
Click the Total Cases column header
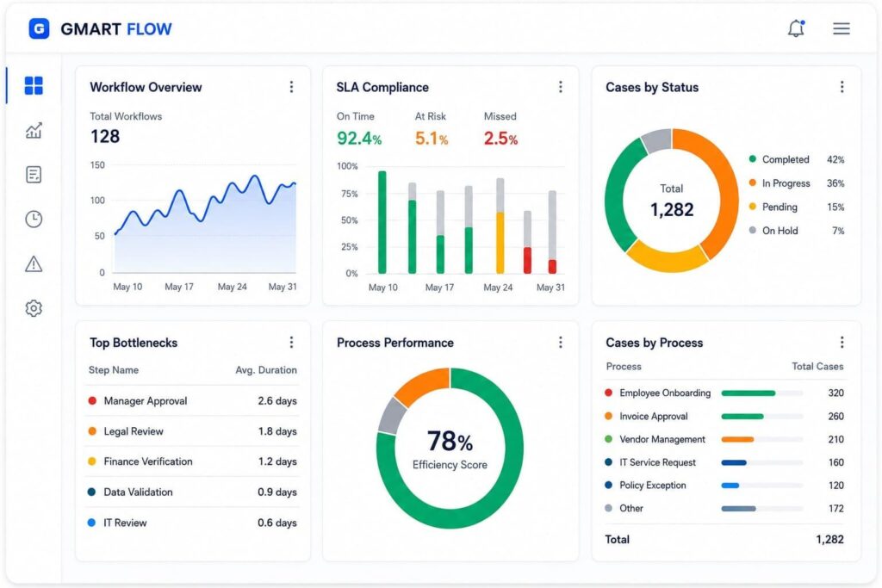point(817,367)
